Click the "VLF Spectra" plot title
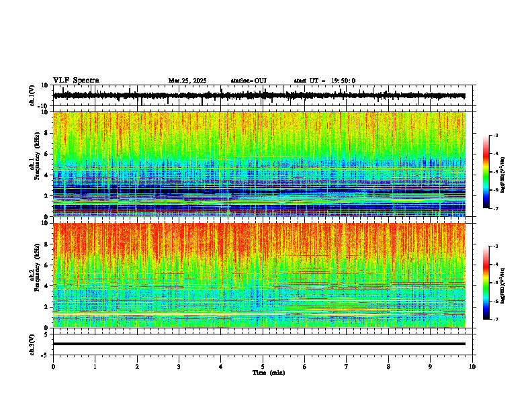This screenshot has width=532, height=411. click(76, 81)
